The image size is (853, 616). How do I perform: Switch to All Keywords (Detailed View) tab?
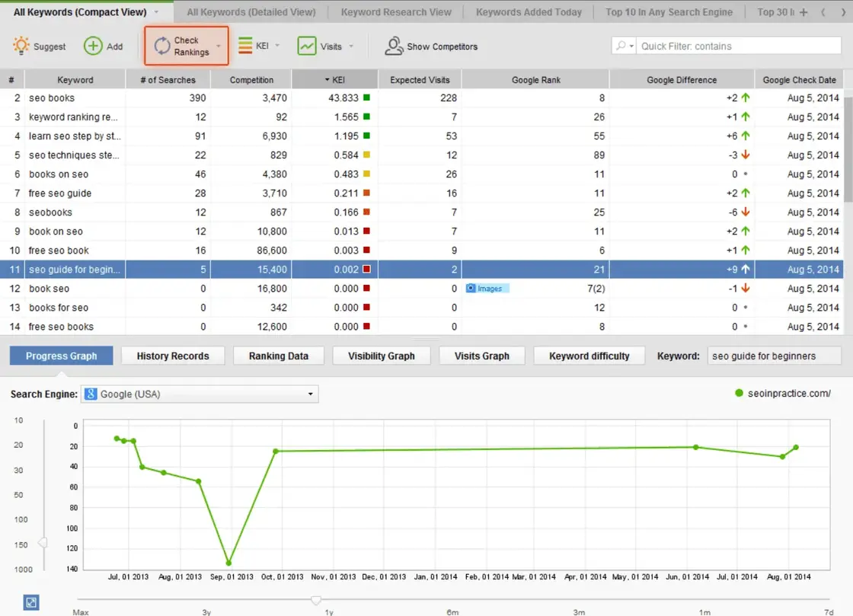(251, 12)
